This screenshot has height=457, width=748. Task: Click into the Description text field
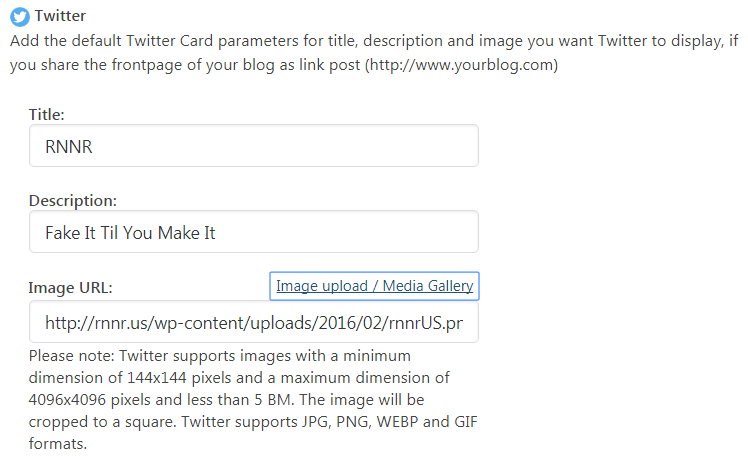[254, 232]
